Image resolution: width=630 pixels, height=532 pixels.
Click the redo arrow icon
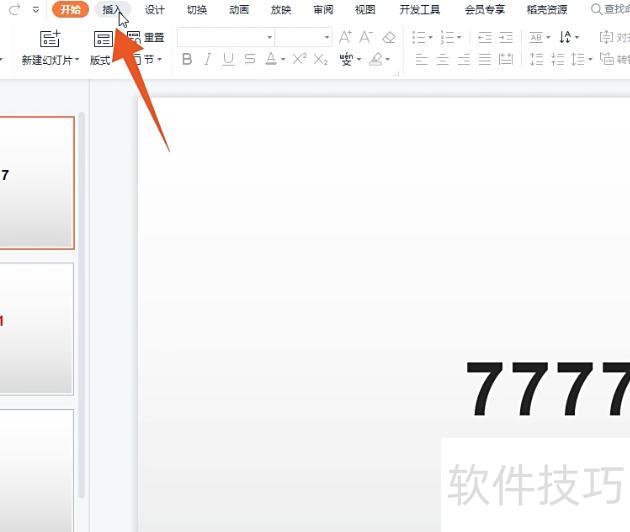[15, 10]
